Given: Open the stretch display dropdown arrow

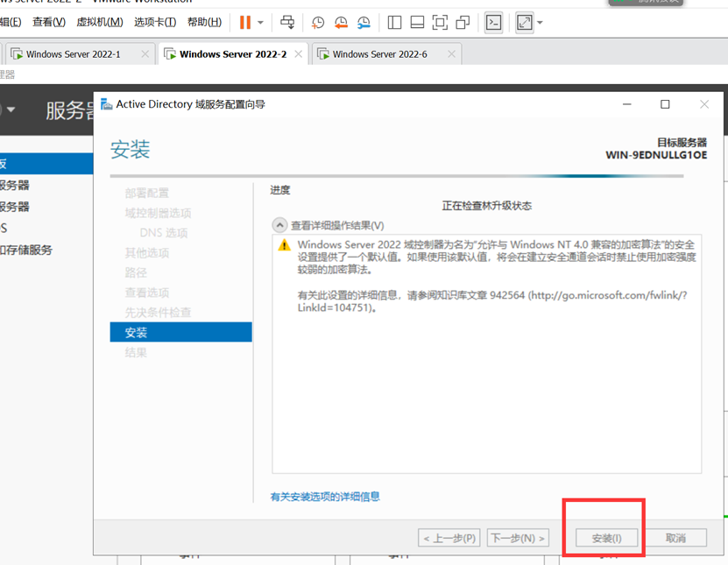Looking at the screenshot, I should [540, 22].
